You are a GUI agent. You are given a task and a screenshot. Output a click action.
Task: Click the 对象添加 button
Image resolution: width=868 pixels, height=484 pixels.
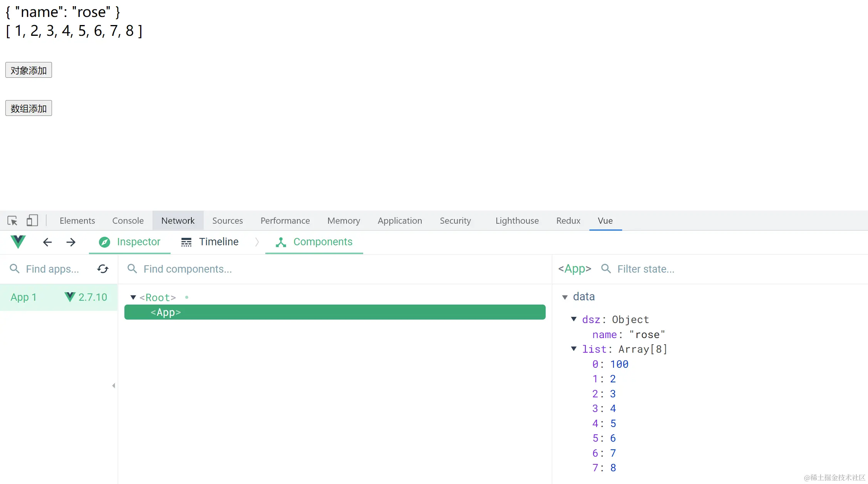(x=28, y=70)
